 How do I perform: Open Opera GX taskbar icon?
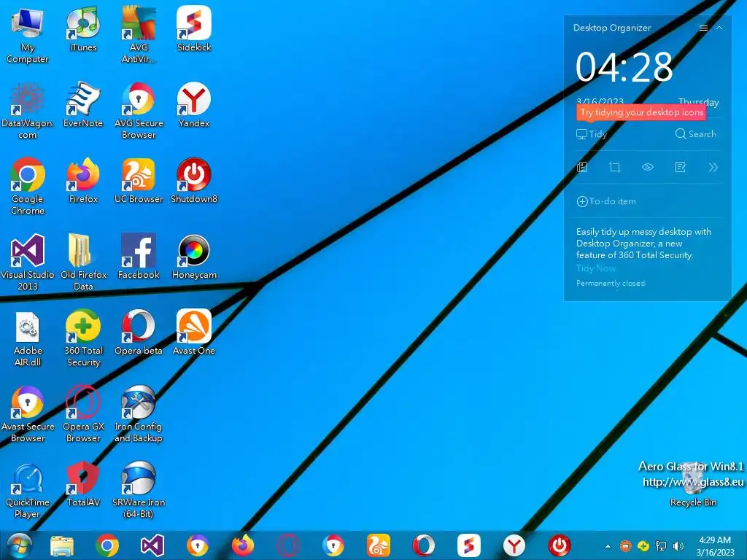pyautogui.click(x=287, y=545)
